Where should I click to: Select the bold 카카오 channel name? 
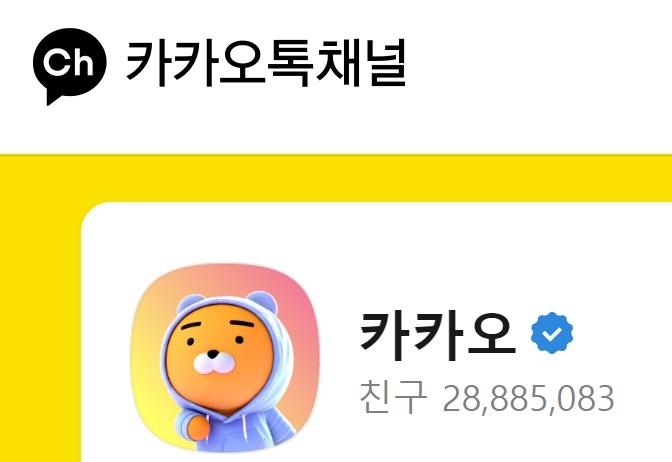[x=438, y=336]
